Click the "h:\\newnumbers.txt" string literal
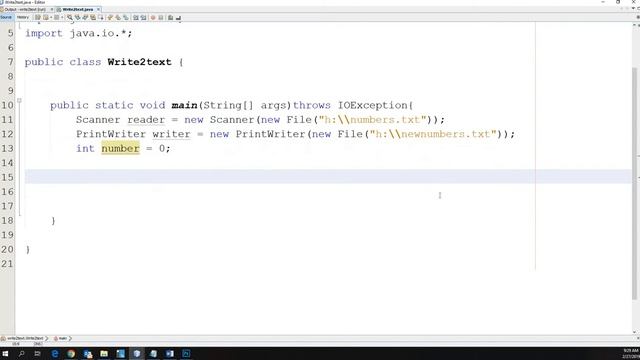 [x=433, y=134]
